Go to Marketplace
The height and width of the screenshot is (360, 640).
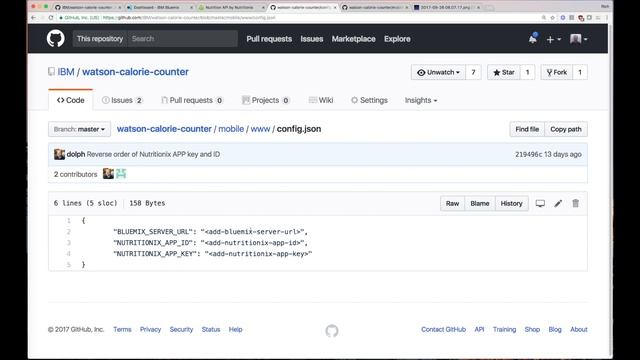point(353,39)
